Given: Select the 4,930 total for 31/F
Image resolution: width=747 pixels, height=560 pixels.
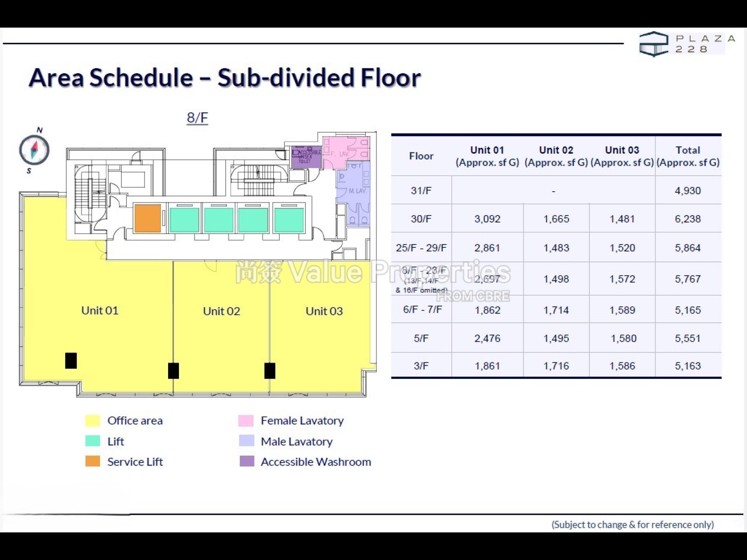Looking at the screenshot, I should pyautogui.click(x=688, y=191).
